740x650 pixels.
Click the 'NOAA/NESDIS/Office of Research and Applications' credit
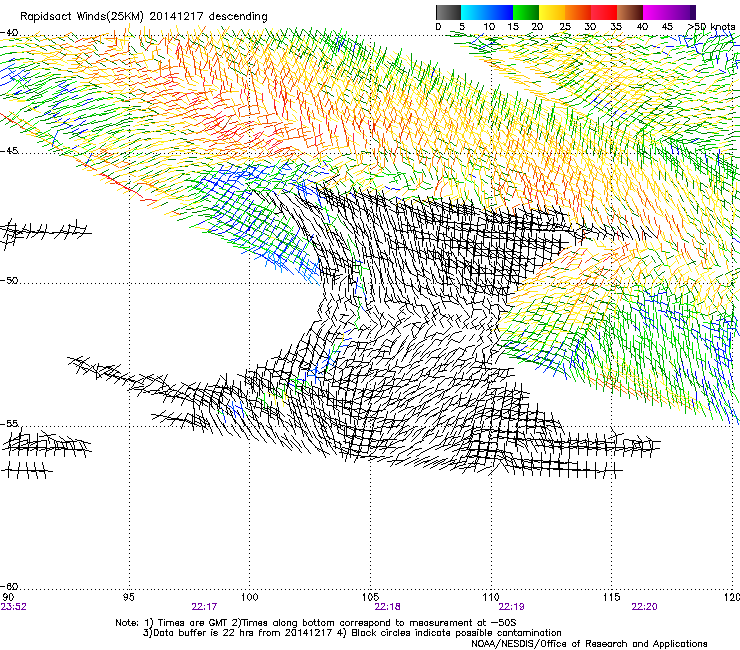pyautogui.click(x=589, y=644)
